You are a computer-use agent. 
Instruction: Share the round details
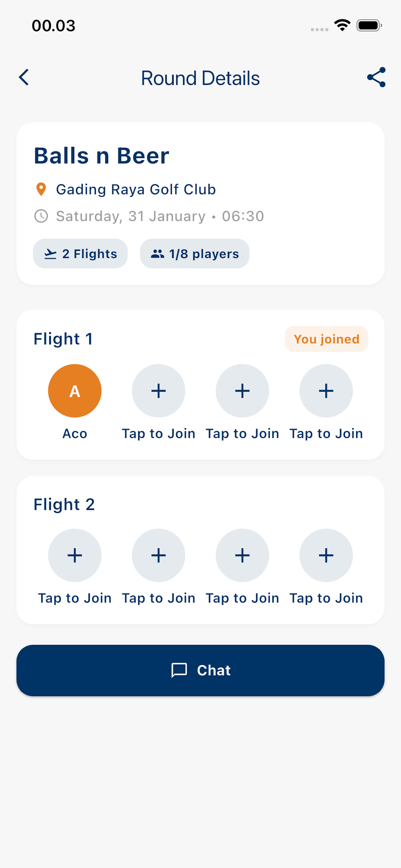(x=376, y=77)
